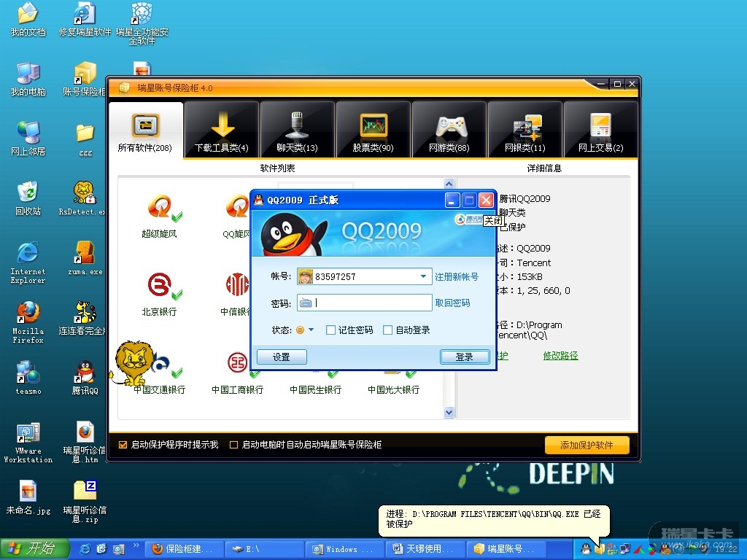Open 瑞星全功能安全软件 desktop shortcut

click(x=142, y=23)
